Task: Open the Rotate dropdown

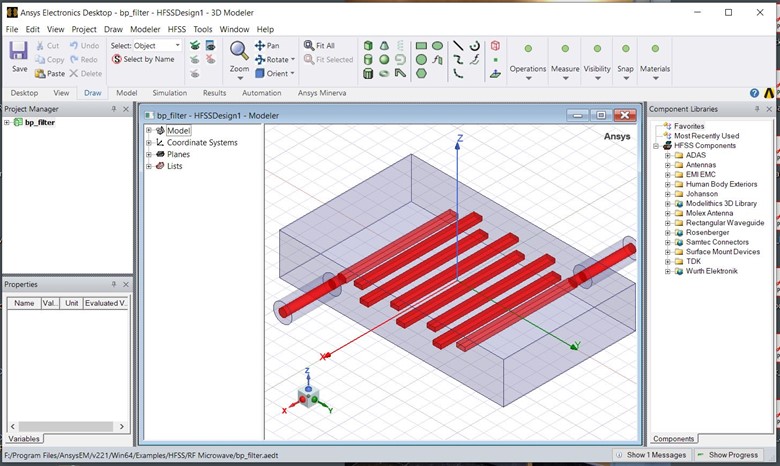Action: tap(292, 60)
